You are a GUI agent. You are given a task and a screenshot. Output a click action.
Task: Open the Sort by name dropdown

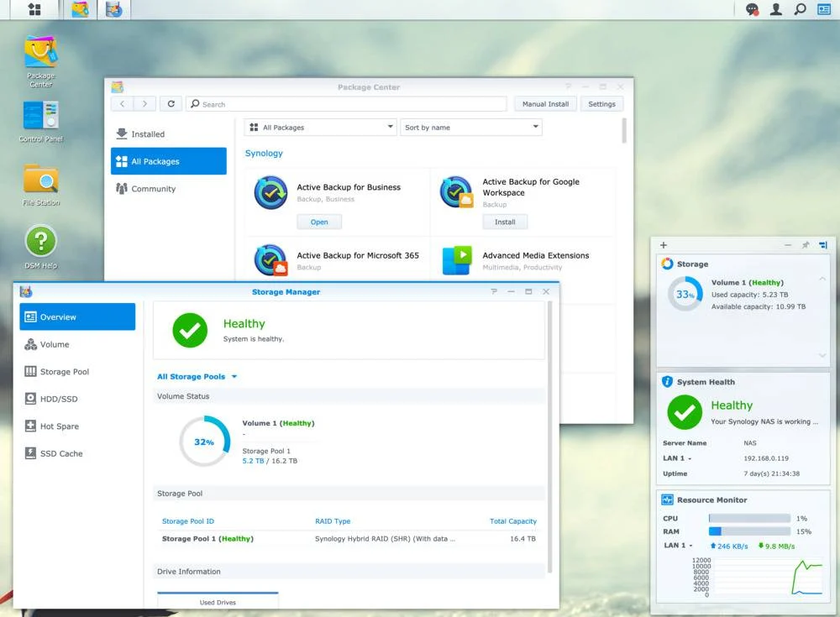[471, 128]
